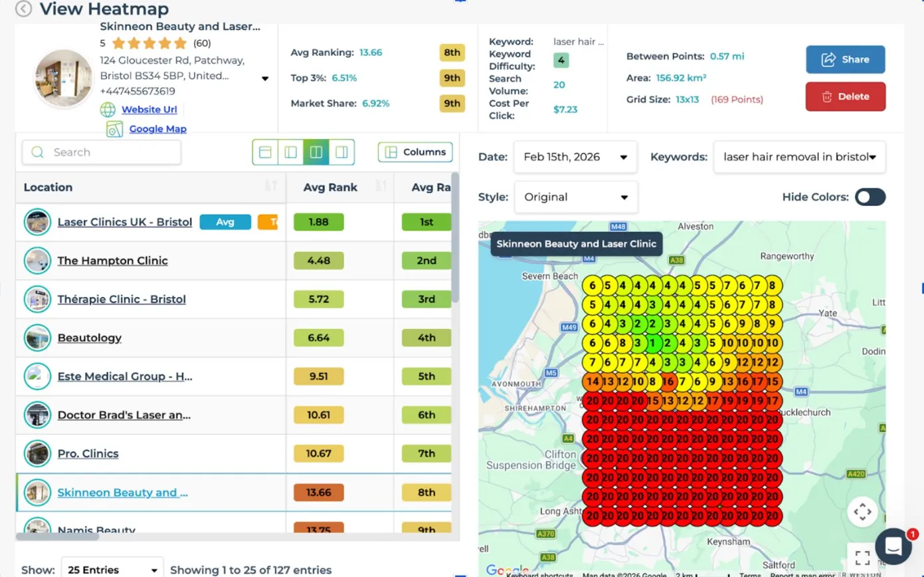Click the 13.66 average rank cell
This screenshot has width=924, height=577.
coord(319,493)
